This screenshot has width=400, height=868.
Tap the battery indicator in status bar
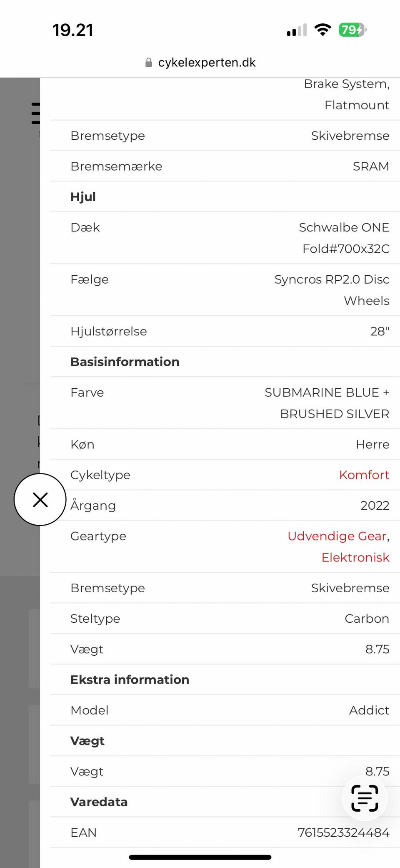point(352,30)
